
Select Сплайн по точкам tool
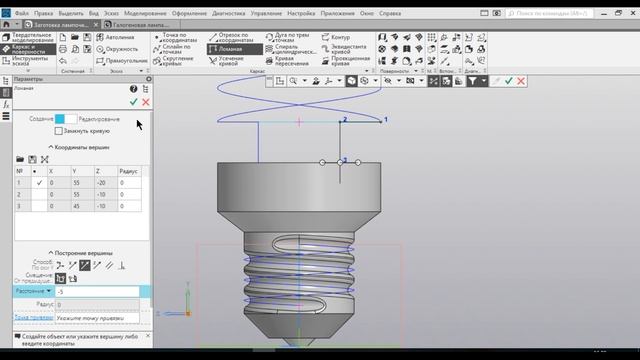coord(173,49)
